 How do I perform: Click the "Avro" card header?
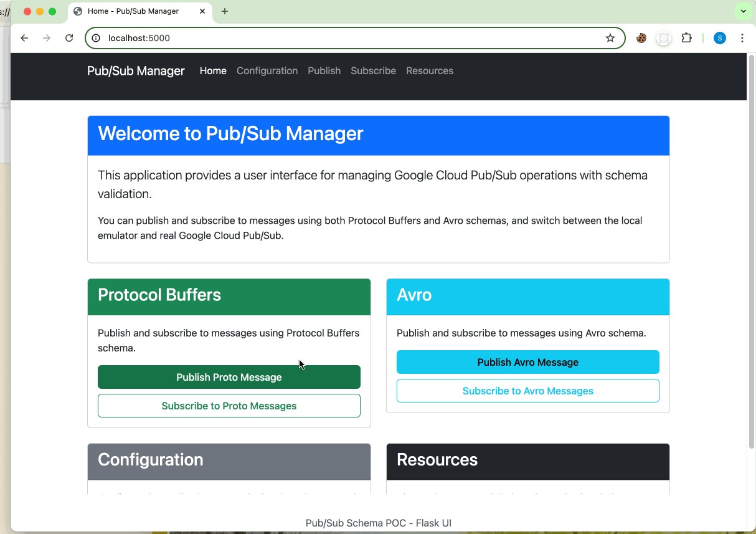click(528, 297)
